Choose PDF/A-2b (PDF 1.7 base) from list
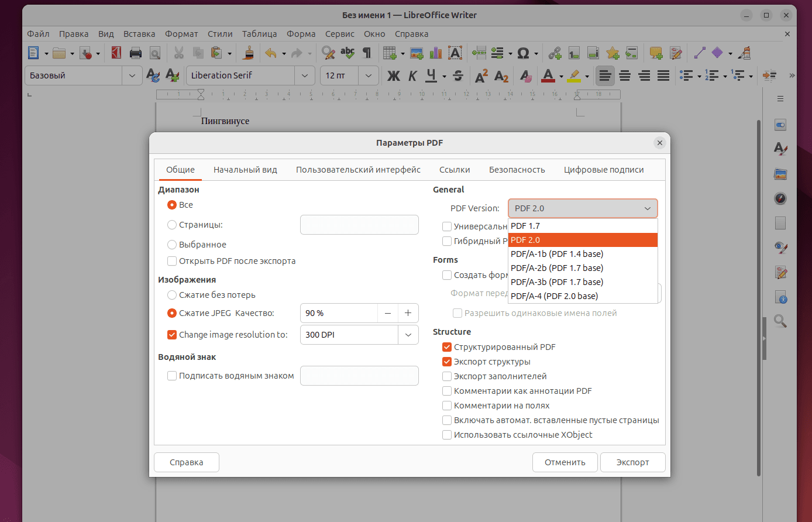Image resolution: width=812 pixels, height=522 pixels. (x=556, y=268)
